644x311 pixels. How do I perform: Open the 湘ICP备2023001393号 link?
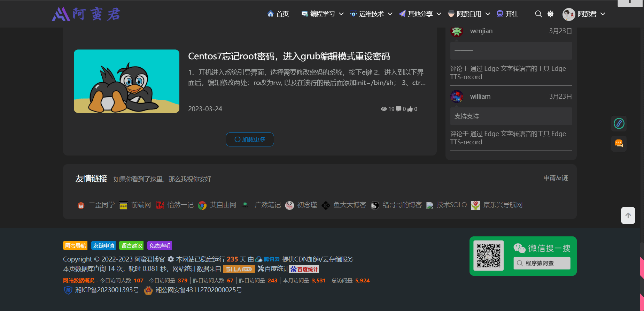[107, 290]
